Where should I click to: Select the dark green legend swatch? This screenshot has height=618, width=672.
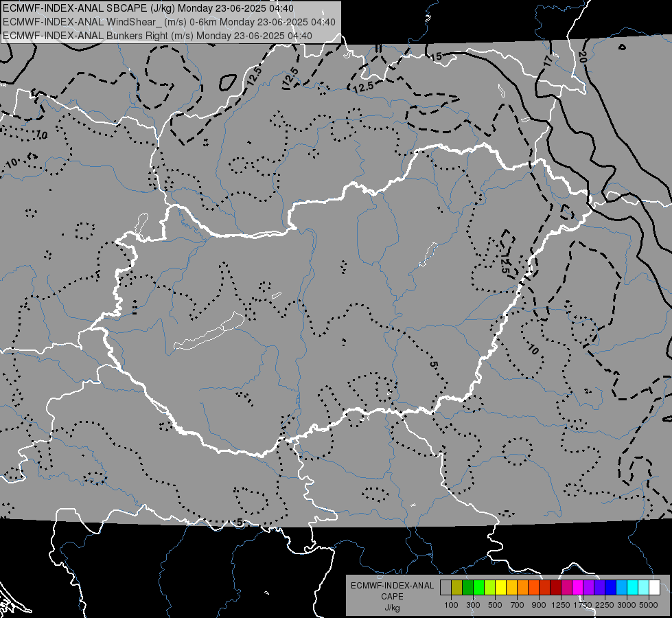(x=468, y=587)
